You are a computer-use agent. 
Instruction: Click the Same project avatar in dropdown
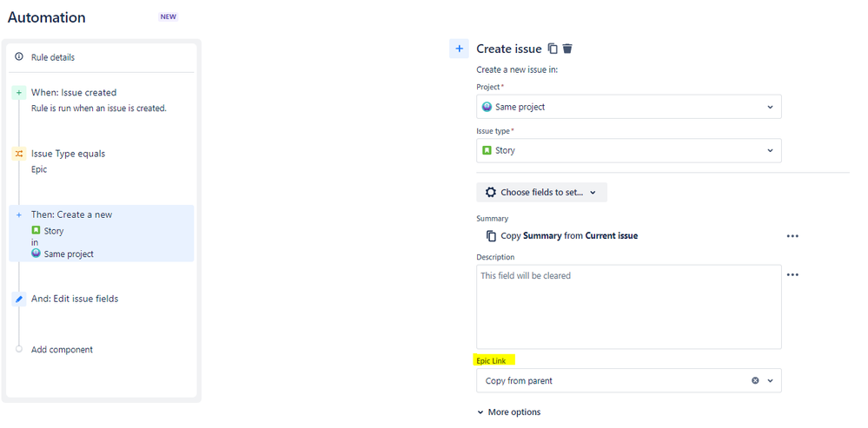487,107
